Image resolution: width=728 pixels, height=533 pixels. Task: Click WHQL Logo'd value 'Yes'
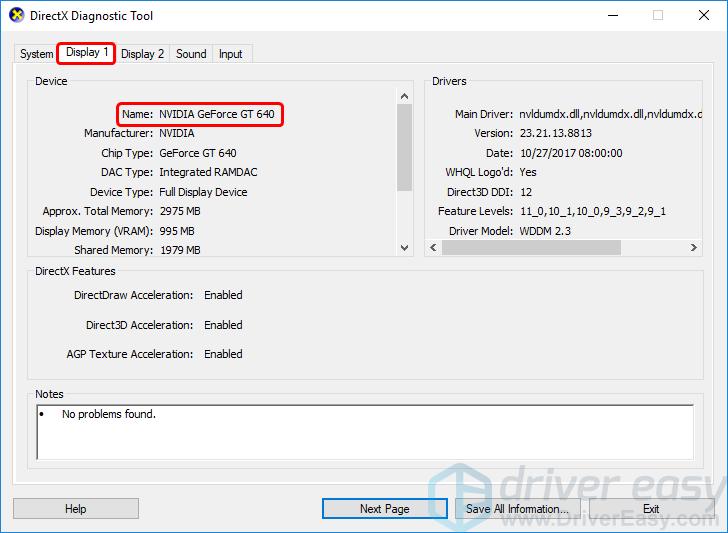(528, 172)
